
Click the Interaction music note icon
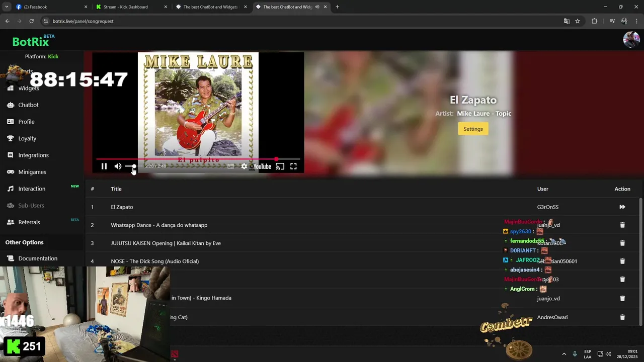pos(10,189)
